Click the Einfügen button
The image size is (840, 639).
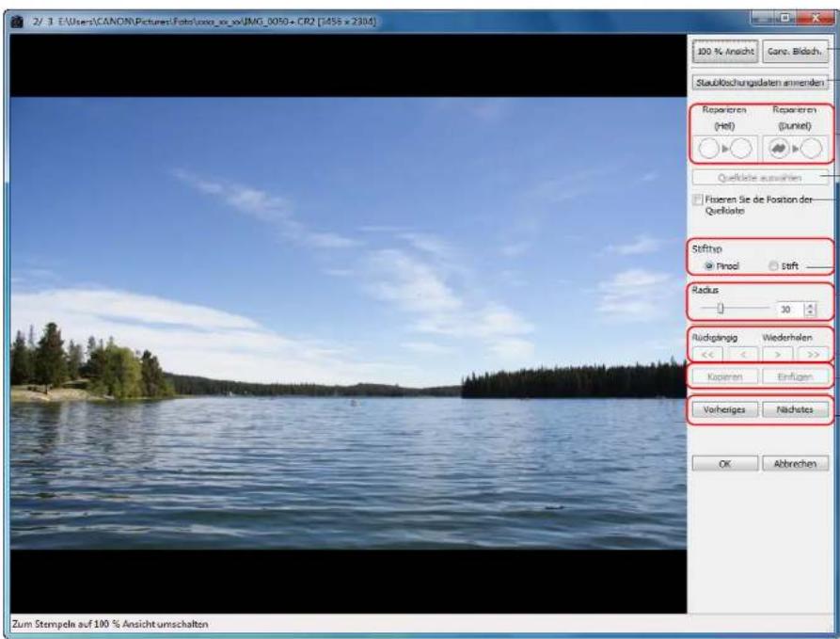pyautogui.click(x=795, y=376)
